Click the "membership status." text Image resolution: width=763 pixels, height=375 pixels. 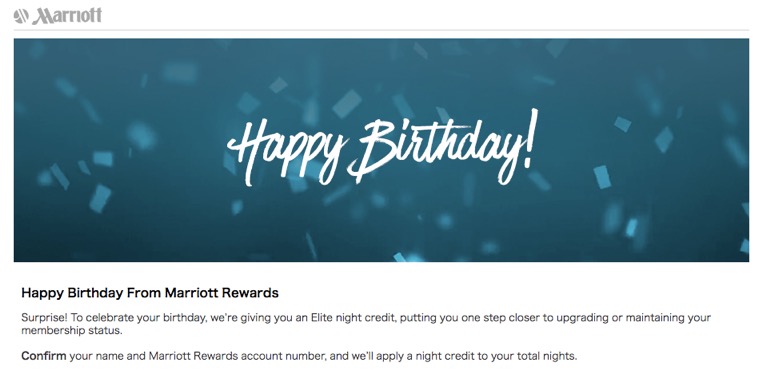pyautogui.click(x=72, y=331)
